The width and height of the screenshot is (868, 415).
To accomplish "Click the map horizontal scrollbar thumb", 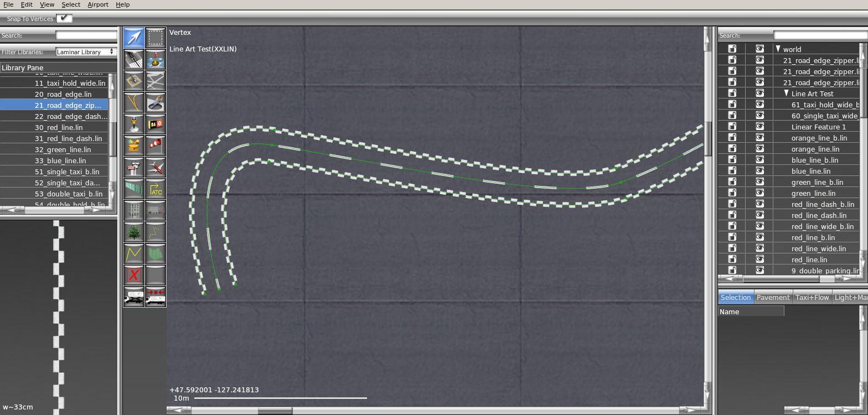I will point(275,411).
